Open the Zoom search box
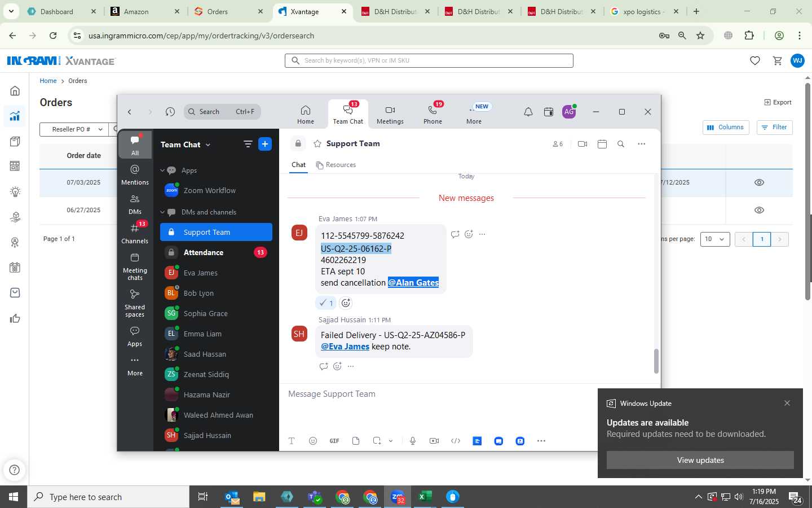 [x=222, y=112]
